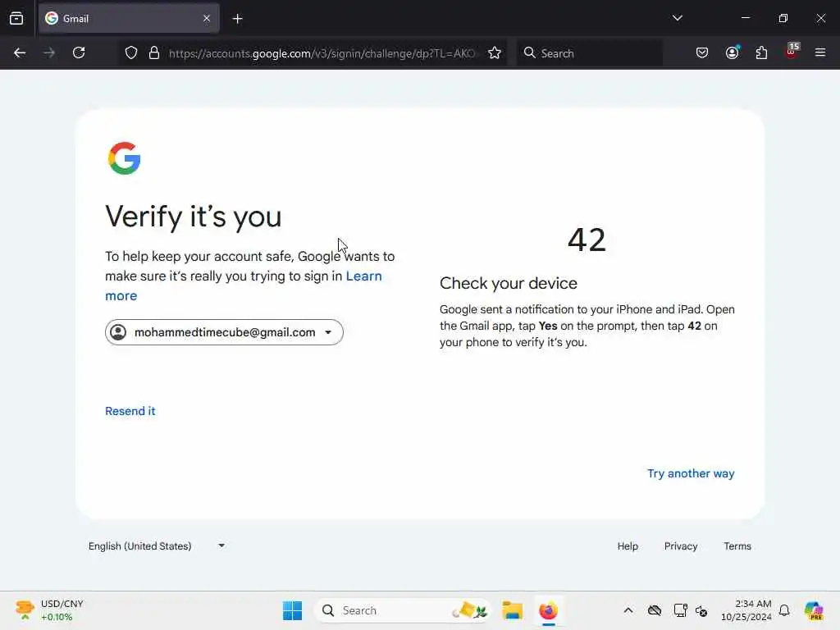Image resolution: width=840 pixels, height=630 pixels.
Task: Open the Firefox View tab list icon
Action: 16,19
